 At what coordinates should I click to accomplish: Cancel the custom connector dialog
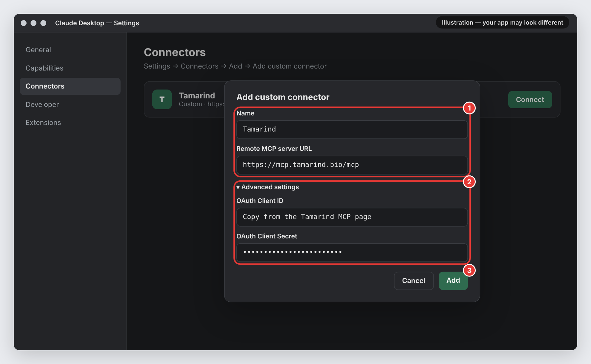[x=414, y=281]
